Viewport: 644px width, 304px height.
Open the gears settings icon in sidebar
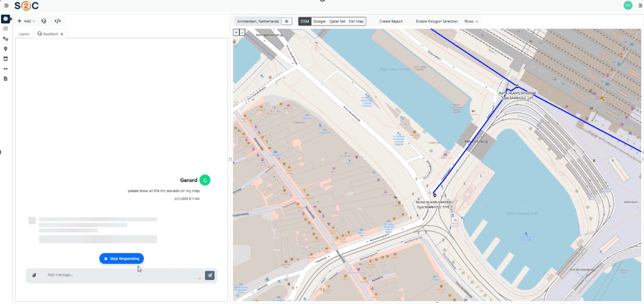click(x=5, y=39)
